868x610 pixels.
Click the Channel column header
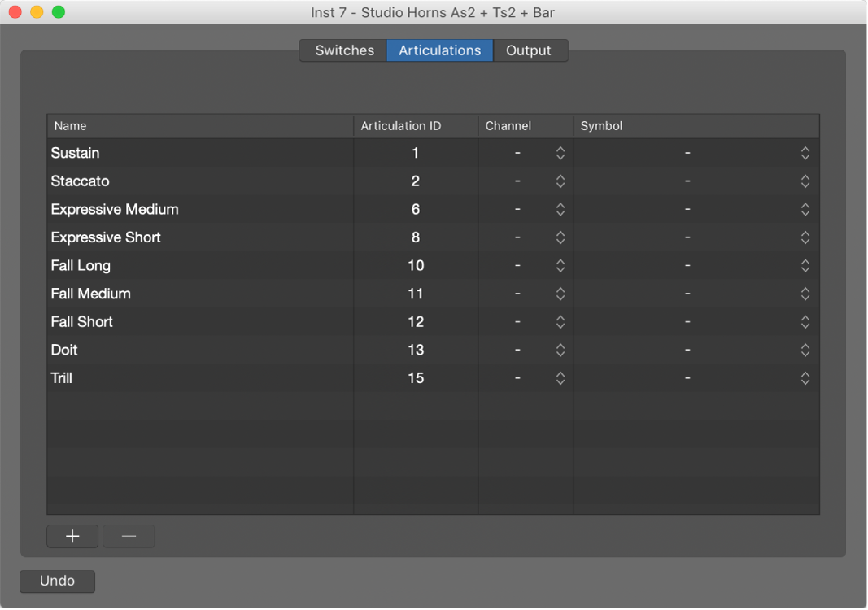(x=526, y=126)
